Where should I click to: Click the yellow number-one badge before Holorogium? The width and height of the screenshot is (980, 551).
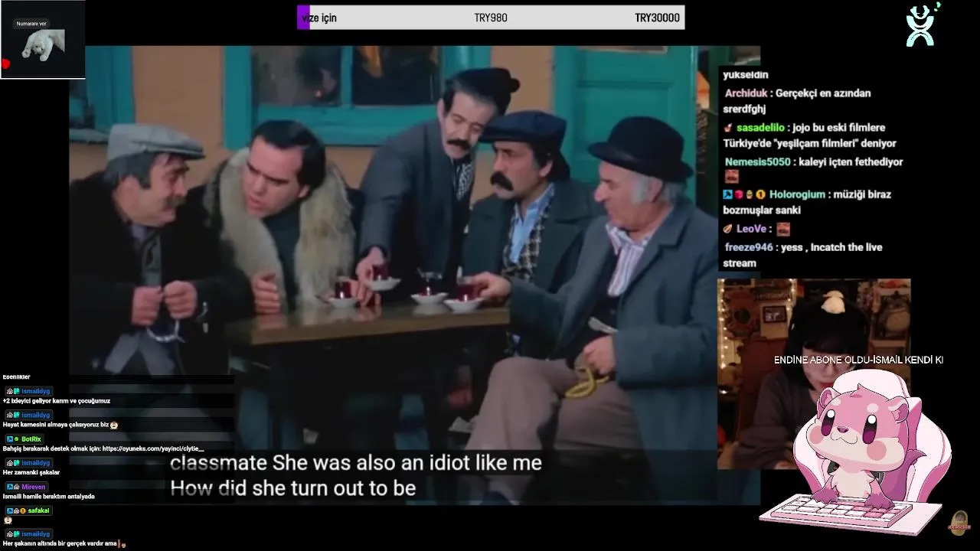(x=760, y=194)
